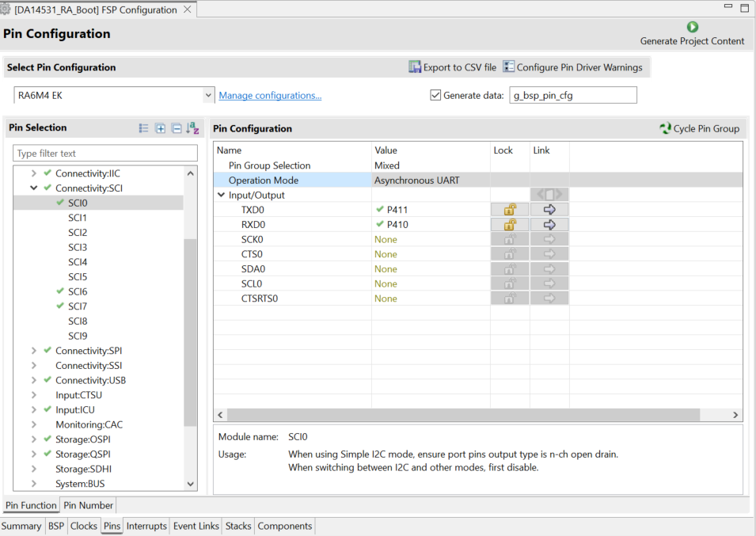Click the Cycle Pin Group icon
The image size is (756, 536).
tap(665, 128)
